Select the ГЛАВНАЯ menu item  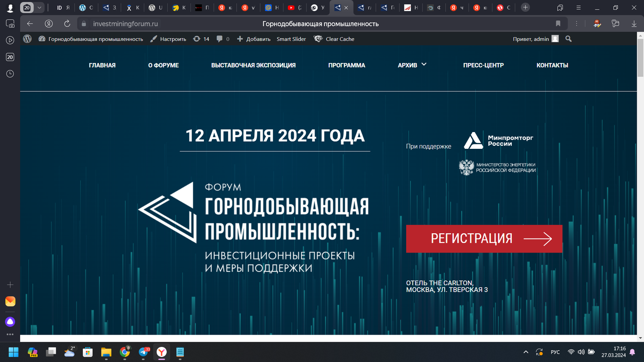(102, 65)
